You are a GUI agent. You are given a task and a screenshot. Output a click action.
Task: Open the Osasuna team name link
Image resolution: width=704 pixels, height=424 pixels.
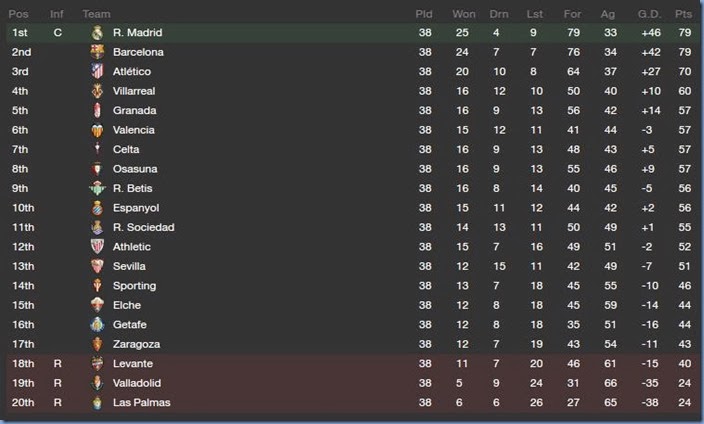[x=134, y=169]
